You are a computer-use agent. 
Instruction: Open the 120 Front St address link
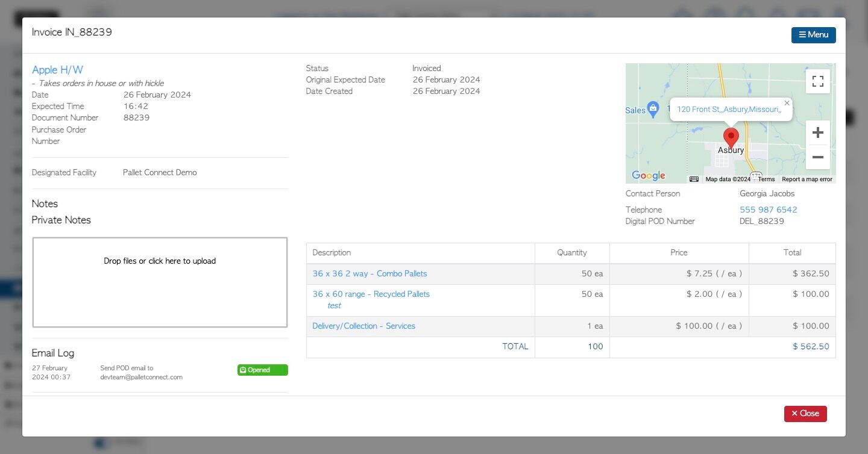click(729, 110)
